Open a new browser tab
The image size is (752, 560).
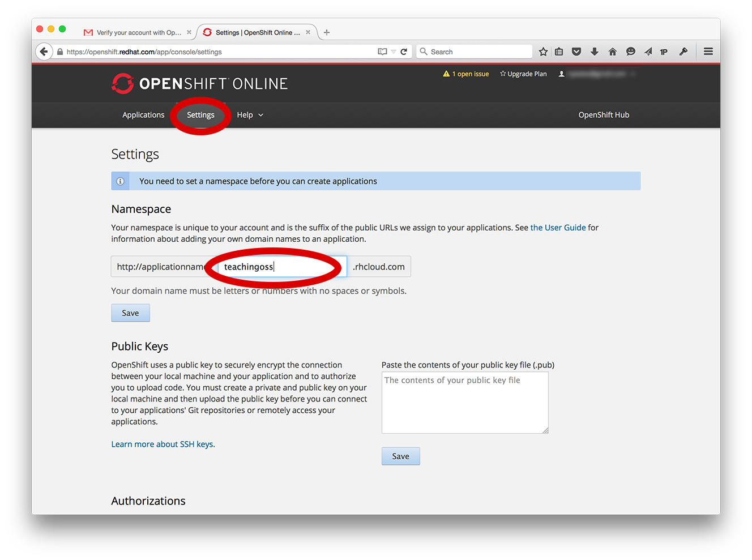coord(327,32)
